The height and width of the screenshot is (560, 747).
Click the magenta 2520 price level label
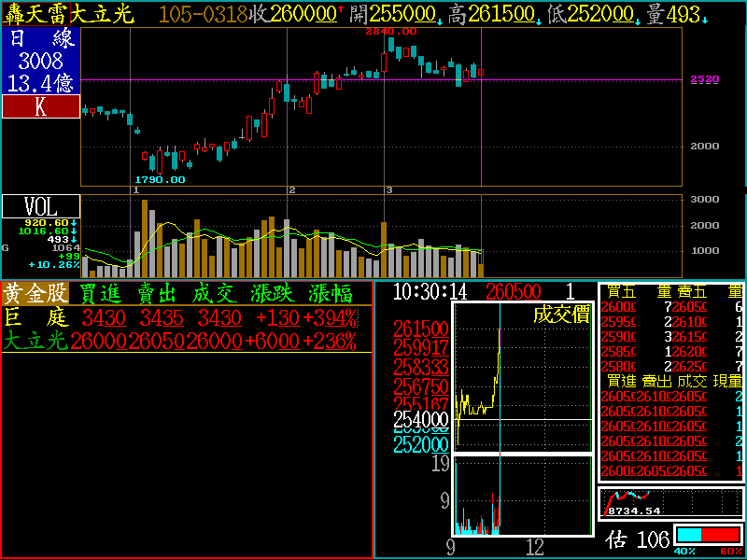pos(704,79)
